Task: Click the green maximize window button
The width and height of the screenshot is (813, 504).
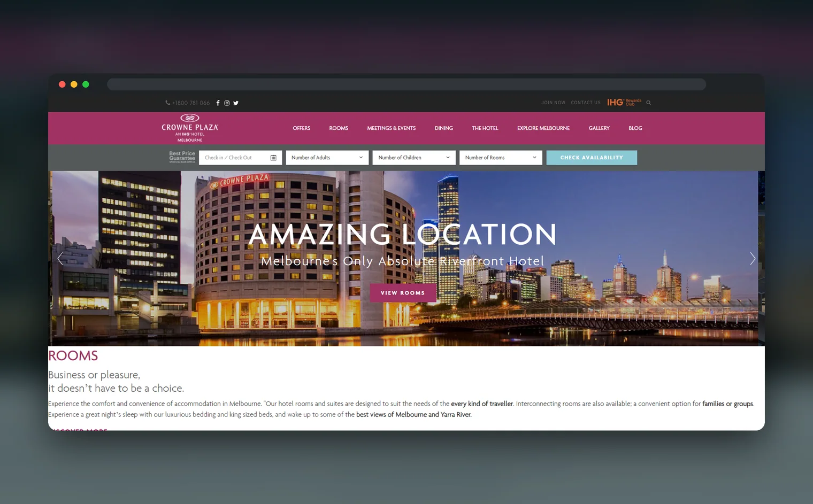Action: point(86,84)
